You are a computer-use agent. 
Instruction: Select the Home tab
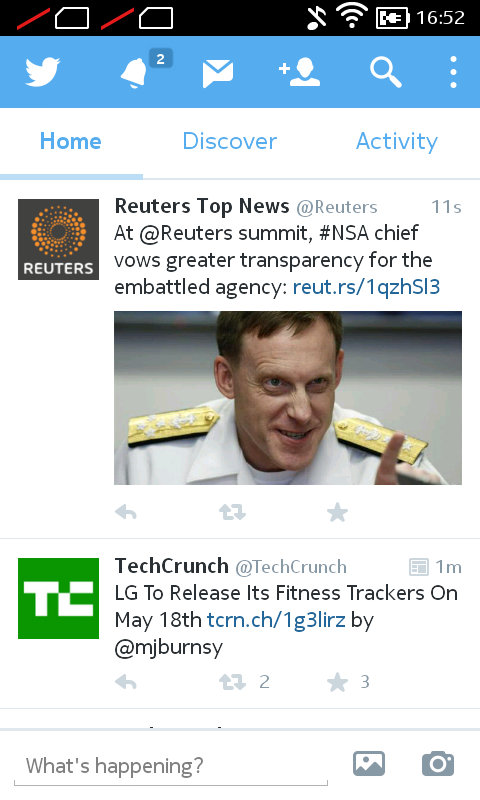[71, 141]
